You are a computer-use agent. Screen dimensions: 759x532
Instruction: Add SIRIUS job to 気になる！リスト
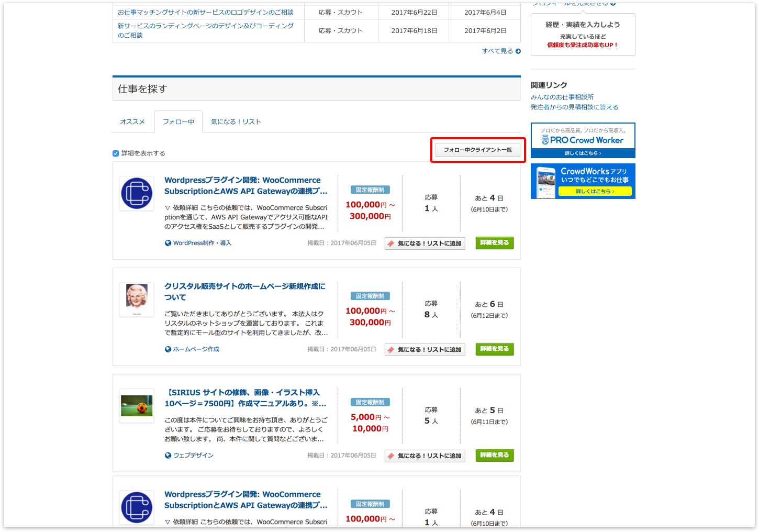point(425,456)
